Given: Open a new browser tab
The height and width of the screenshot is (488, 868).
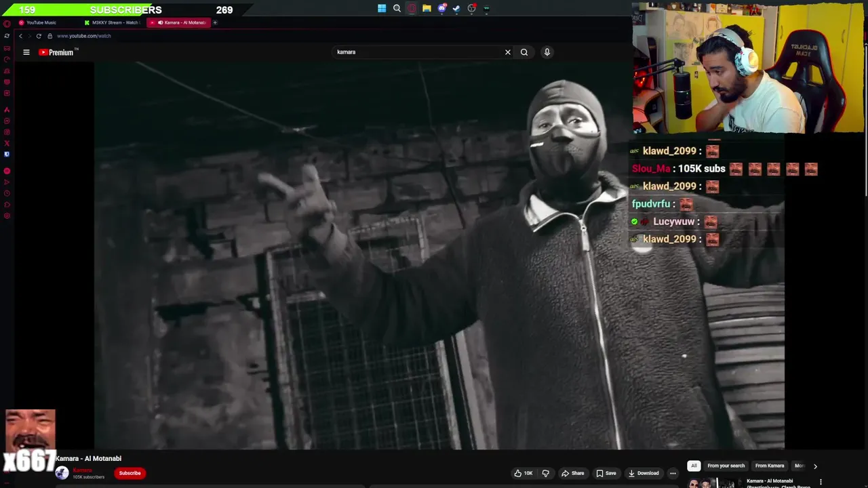Looking at the screenshot, I should pos(215,22).
